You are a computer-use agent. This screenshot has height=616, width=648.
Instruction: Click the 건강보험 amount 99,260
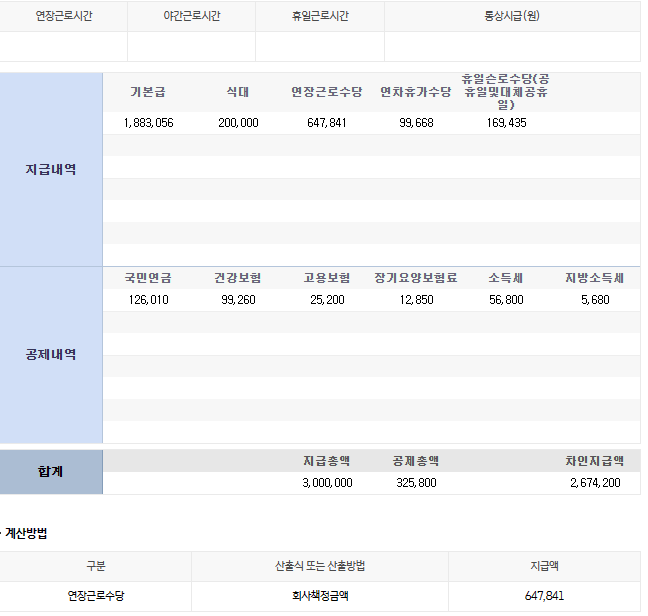[x=238, y=300]
